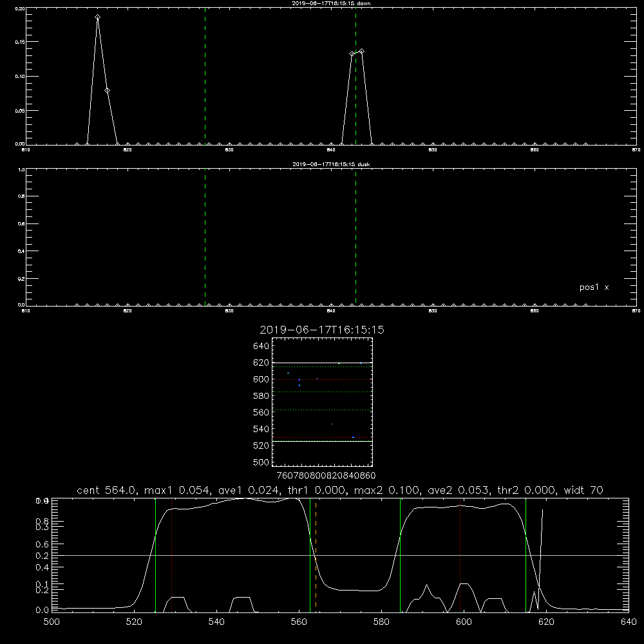Screen dimensions: 644x644
Task: Click the '580' y-axis label of scatter plot
Action: (261, 396)
